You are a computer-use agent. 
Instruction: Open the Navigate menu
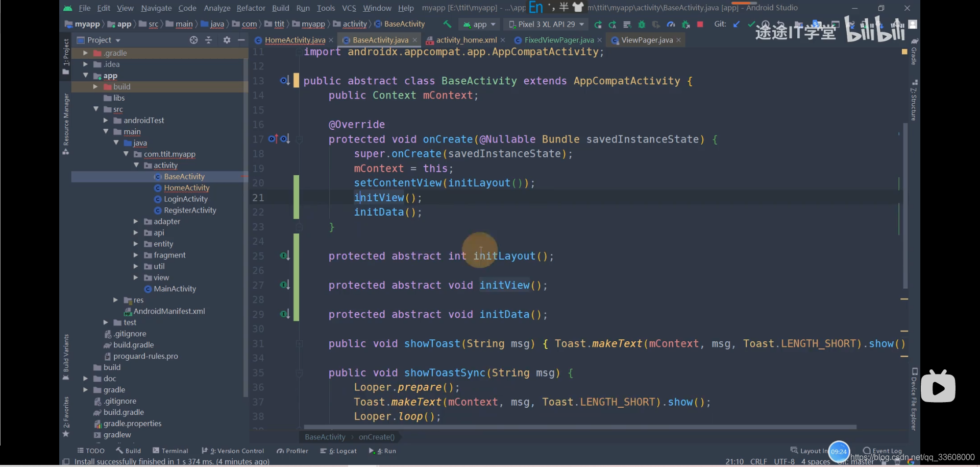coord(156,8)
